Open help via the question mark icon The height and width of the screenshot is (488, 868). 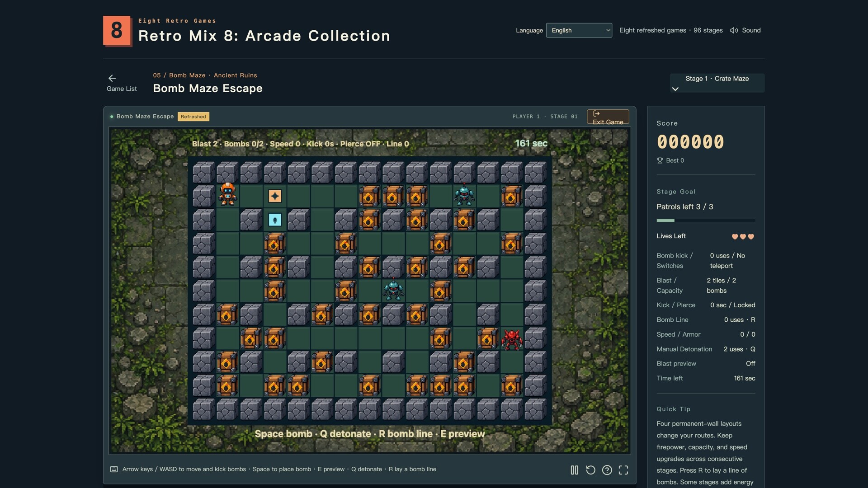tap(607, 470)
